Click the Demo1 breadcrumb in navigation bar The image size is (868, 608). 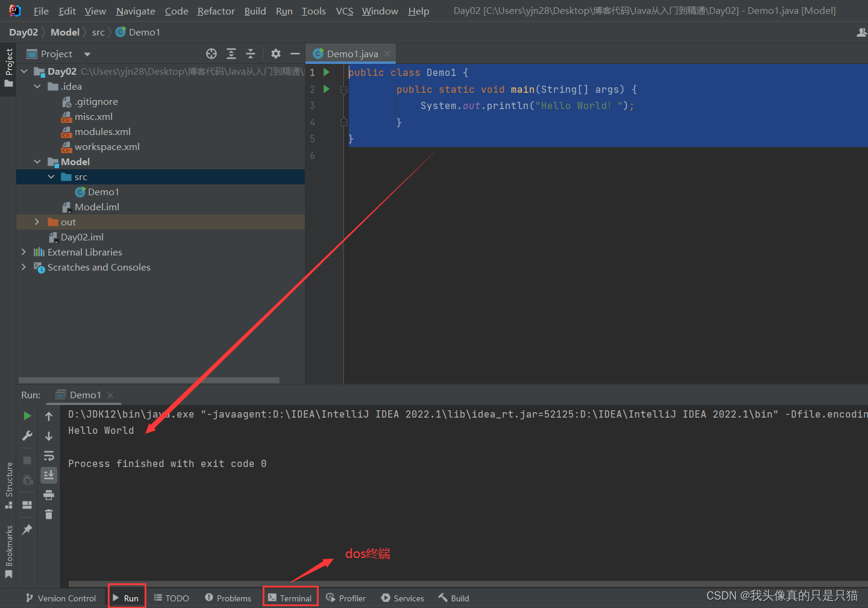pyautogui.click(x=138, y=33)
